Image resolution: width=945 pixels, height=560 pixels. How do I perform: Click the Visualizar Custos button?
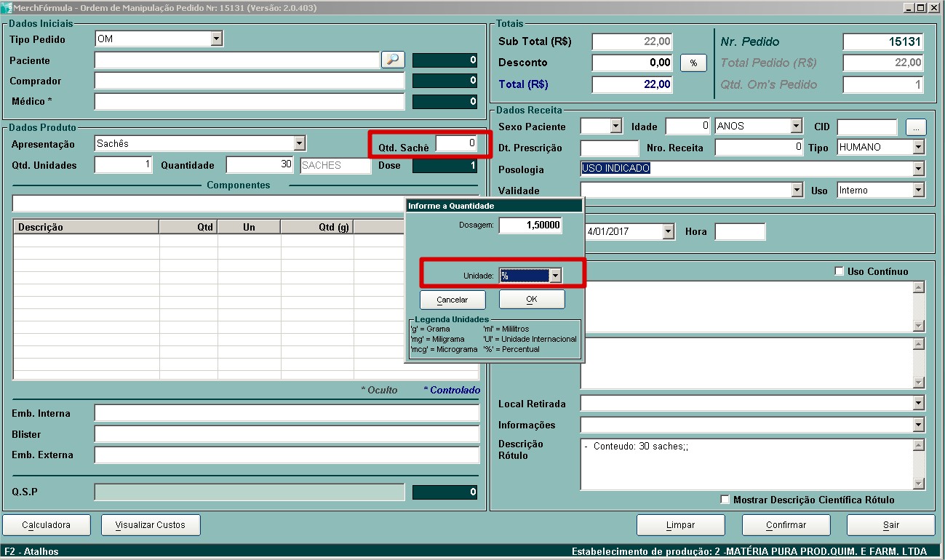pos(151,525)
